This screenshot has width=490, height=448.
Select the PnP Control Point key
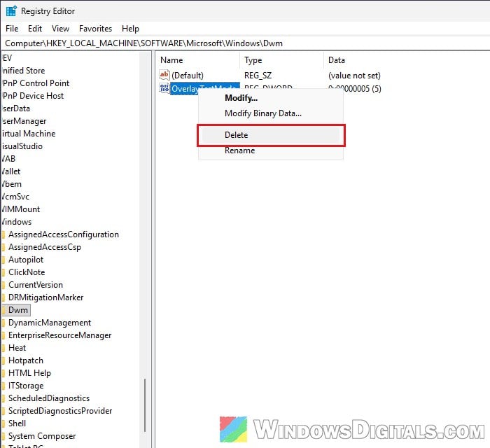(x=36, y=83)
